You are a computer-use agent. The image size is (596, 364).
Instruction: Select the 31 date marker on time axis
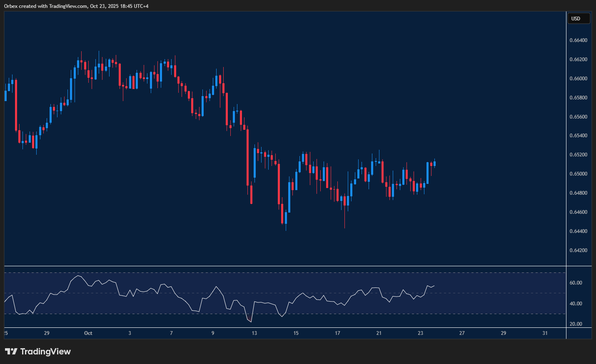(545, 333)
